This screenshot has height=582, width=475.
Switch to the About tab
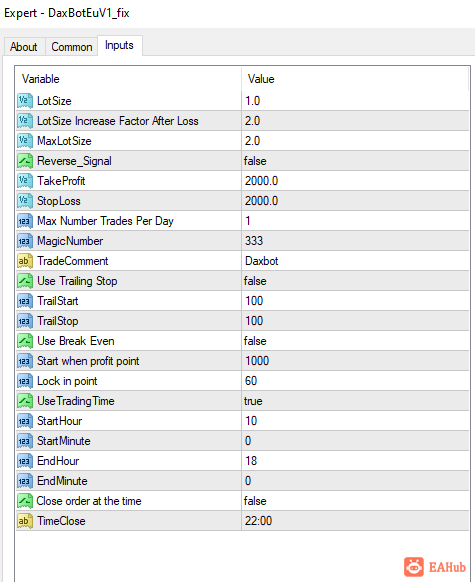coord(24,47)
